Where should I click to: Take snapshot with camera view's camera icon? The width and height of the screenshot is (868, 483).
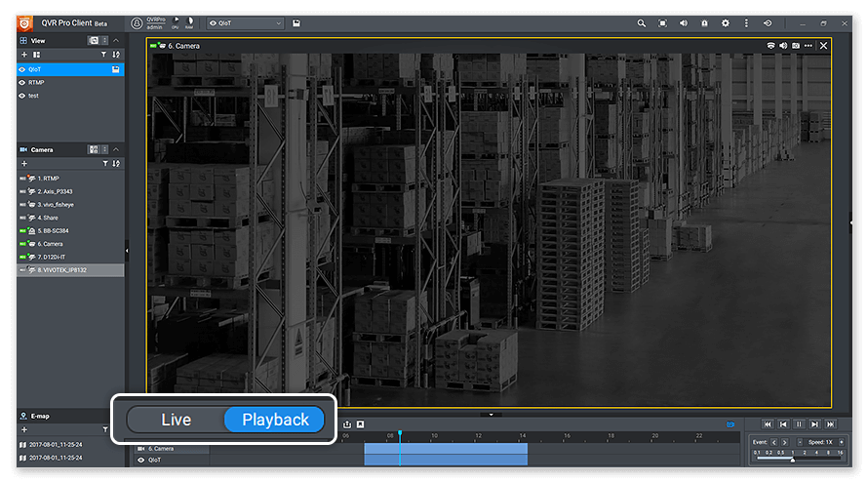tap(796, 45)
